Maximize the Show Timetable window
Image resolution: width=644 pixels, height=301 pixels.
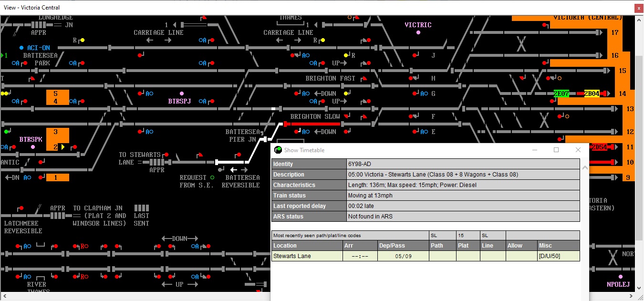[556, 150]
